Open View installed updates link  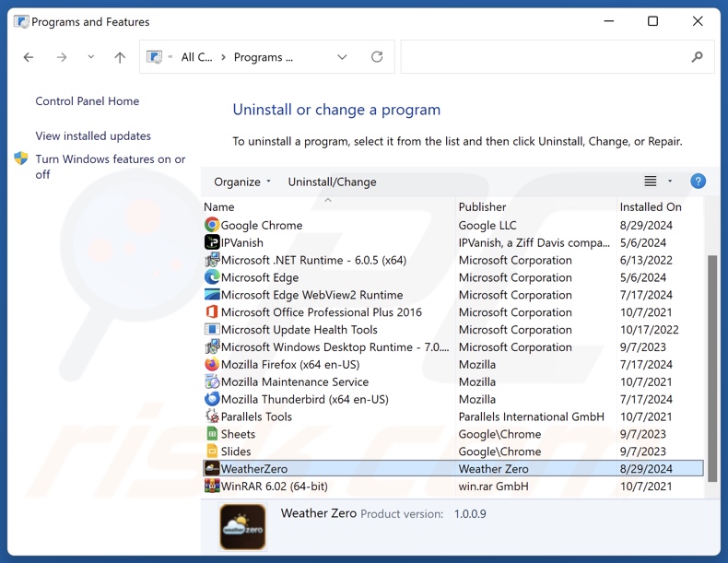tap(93, 136)
